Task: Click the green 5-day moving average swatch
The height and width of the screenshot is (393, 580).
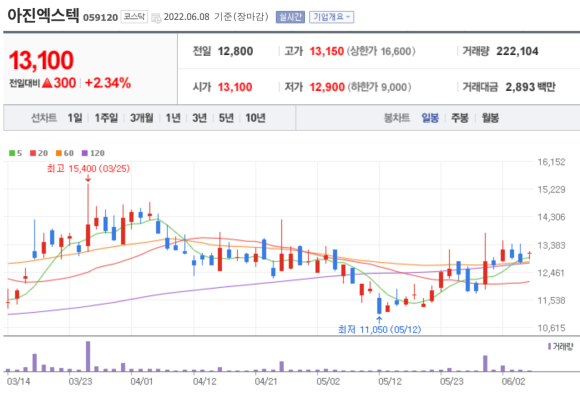Action: click(12, 153)
